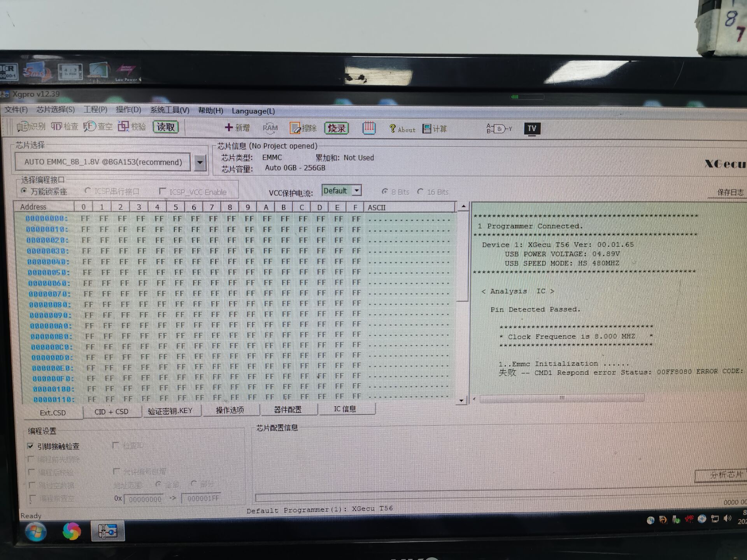747x560 pixels.
Task: Click the 分析芯片 analyze chip button
Action: 726,474
